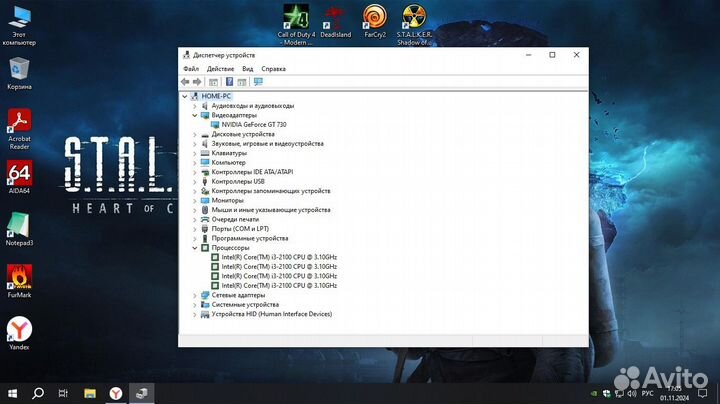Open the notification center icon
Viewport: 720px width, 404px height.
[x=703, y=393]
